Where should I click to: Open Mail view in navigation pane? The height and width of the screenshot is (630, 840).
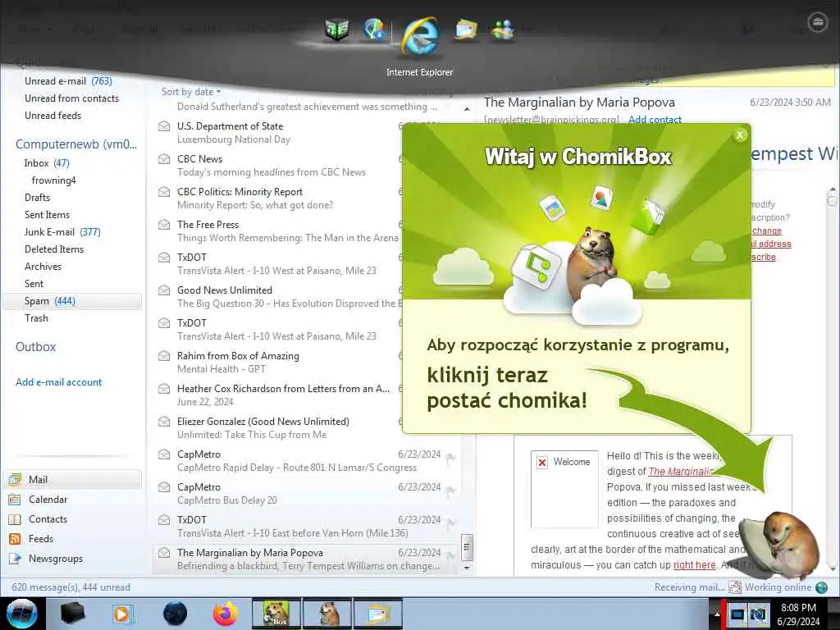coord(73,479)
